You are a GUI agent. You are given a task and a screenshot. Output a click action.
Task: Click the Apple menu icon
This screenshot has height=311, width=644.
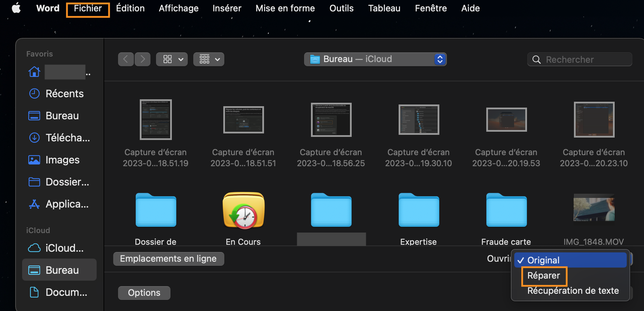click(x=16, y=8)
